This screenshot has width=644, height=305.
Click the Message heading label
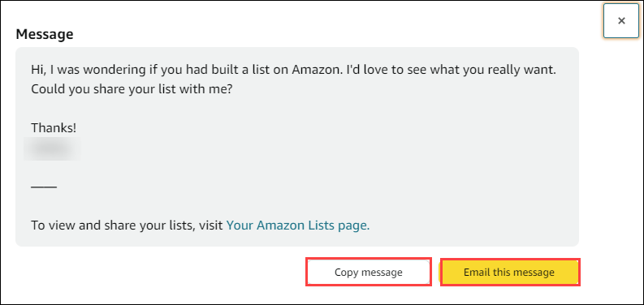tap(45, 34)
